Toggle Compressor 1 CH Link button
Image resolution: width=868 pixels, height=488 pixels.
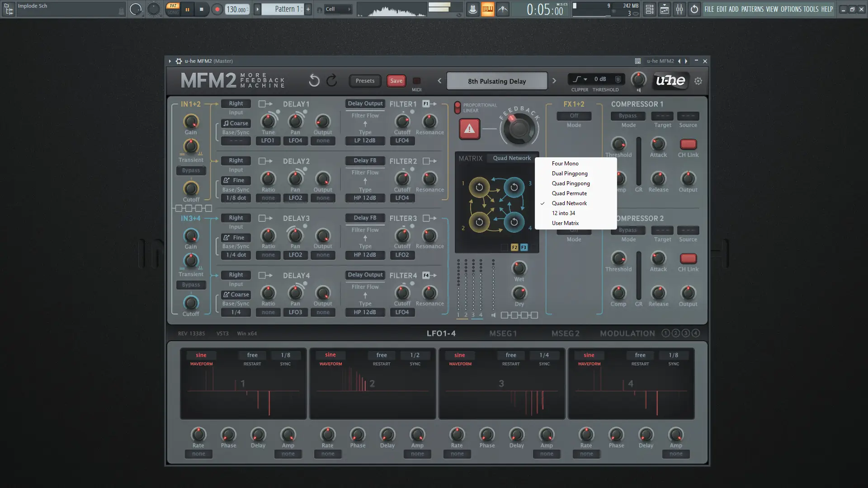click(x=688, y=144)
